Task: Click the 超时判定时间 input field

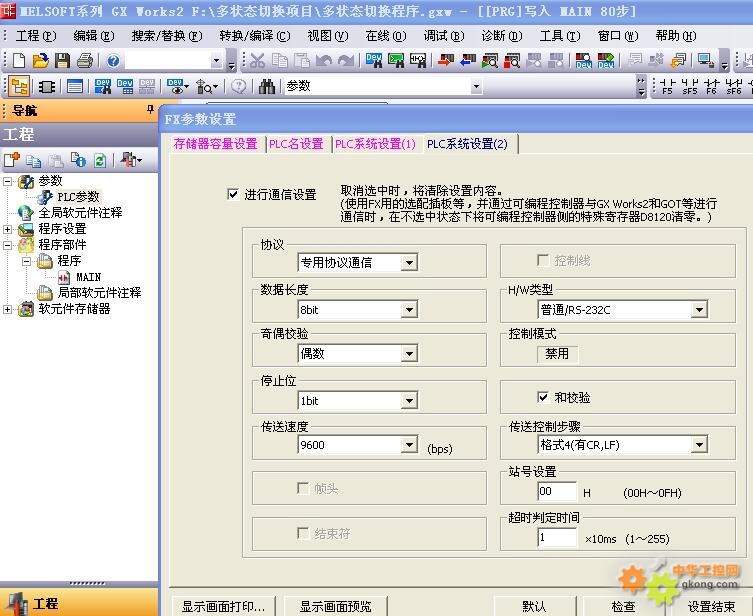Action: (x=557, y=537)
